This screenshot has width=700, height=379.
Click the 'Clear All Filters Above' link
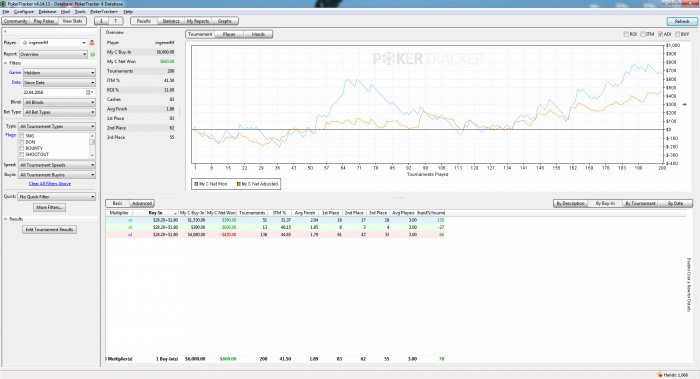click(50, 183)
